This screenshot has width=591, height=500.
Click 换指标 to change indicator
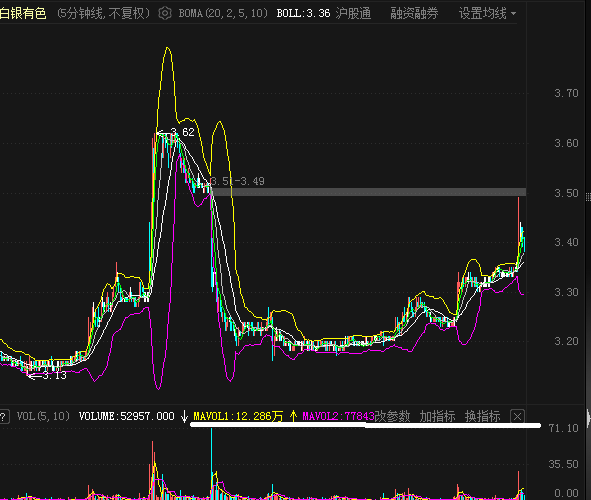tap(482, 416)
